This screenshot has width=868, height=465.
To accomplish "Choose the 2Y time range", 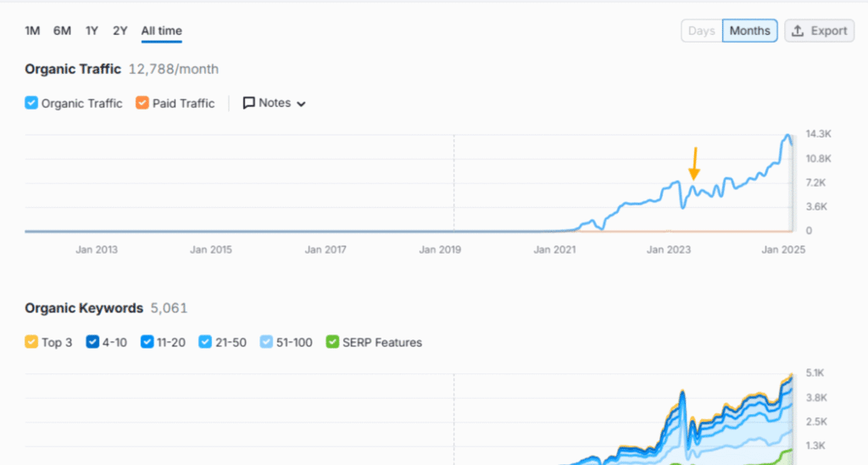I will coord(120,31).
